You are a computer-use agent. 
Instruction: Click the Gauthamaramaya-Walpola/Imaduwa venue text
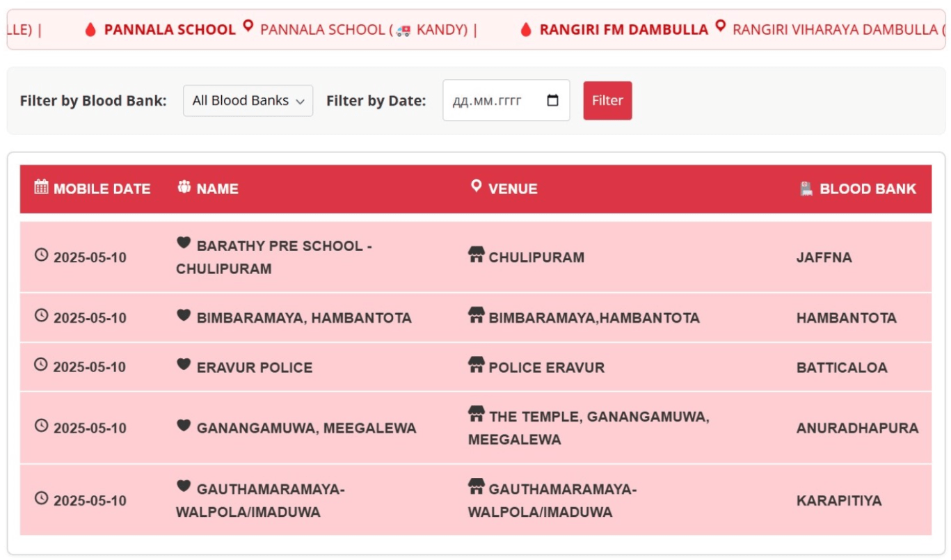[x=552, y=501]
